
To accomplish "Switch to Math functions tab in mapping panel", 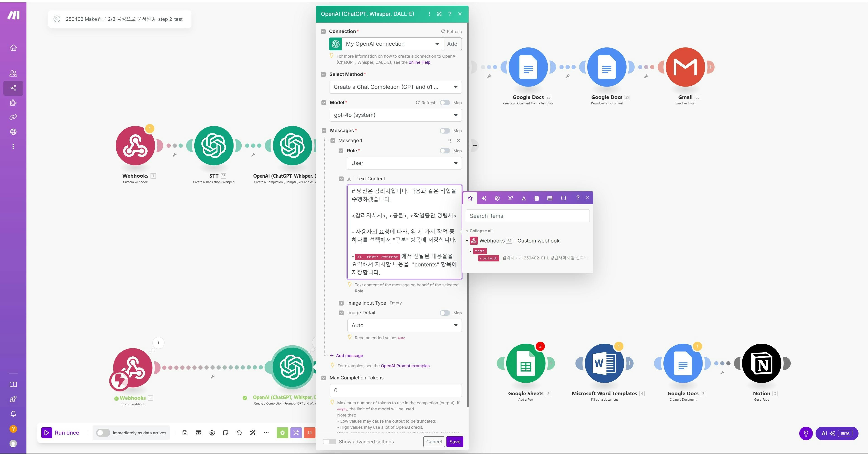I will [x=510, y=198].
